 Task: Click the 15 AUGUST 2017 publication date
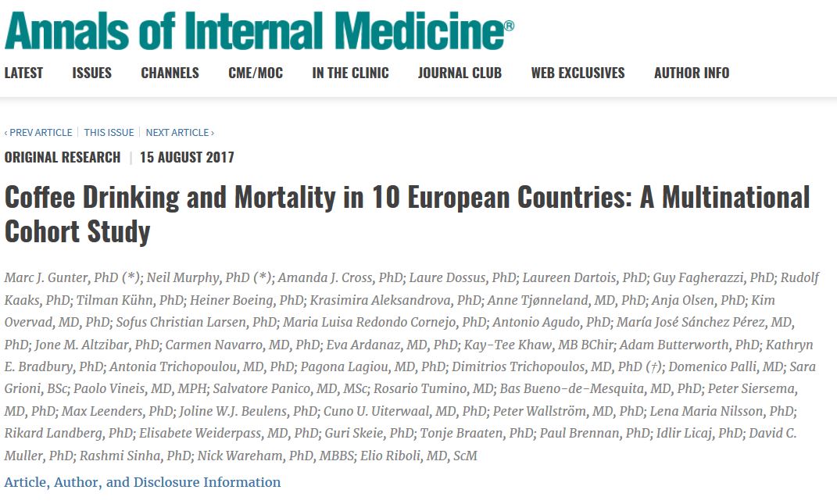(x=187, y=157)
